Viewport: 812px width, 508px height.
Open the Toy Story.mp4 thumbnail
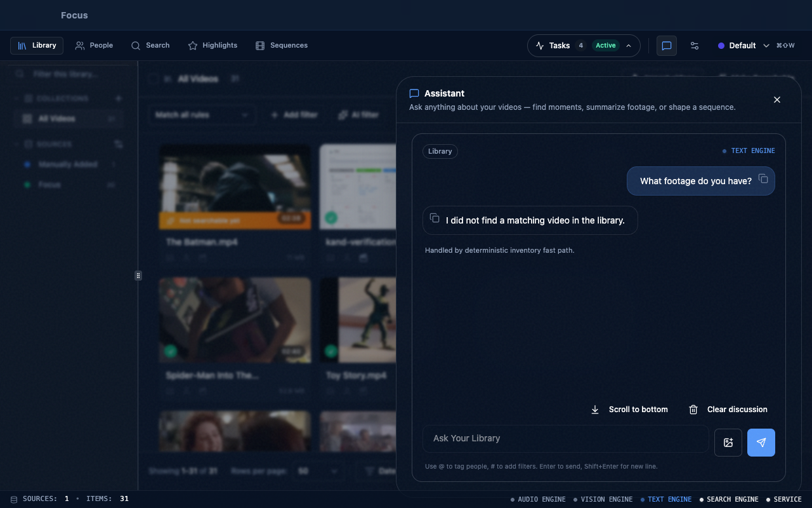click(358, 320)
